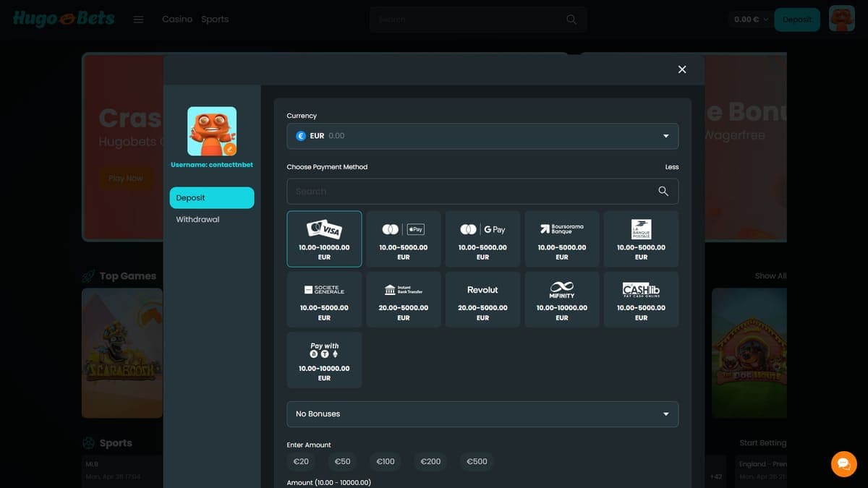The width and height of the screenshot is (868, 488).
Task: Click the magnifier icon in payment search
Action: click(663, 191)
